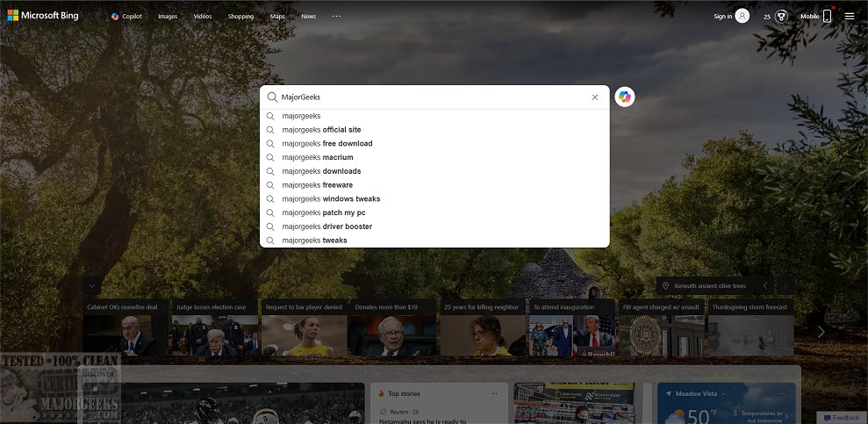
Task: Open the Feedback button
Action: (842, 417)
